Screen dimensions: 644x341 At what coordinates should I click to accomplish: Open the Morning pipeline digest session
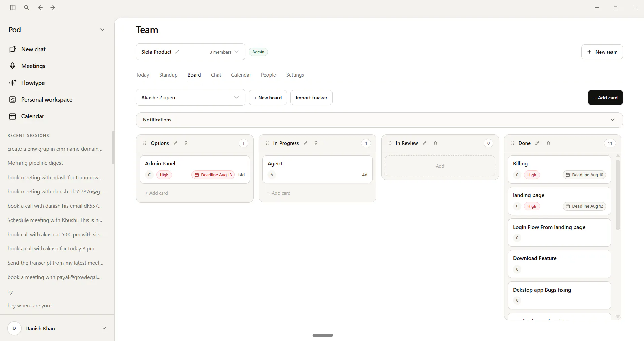pos(35,163)
